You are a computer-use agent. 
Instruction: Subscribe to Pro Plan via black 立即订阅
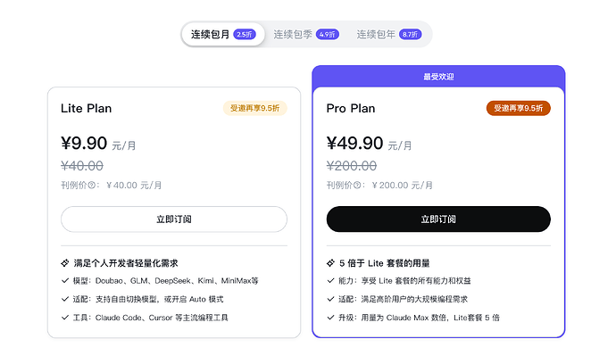[x=438, y=219]
